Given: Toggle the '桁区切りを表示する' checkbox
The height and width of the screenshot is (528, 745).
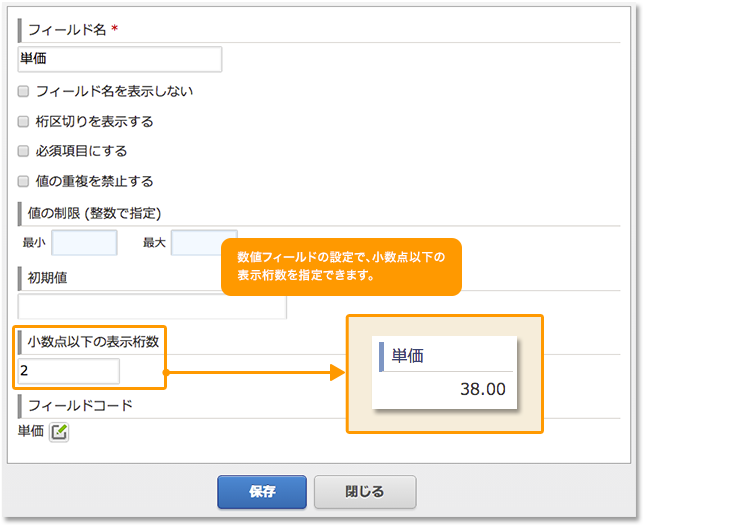Looking at the screenshot, I should click(24, 121).
